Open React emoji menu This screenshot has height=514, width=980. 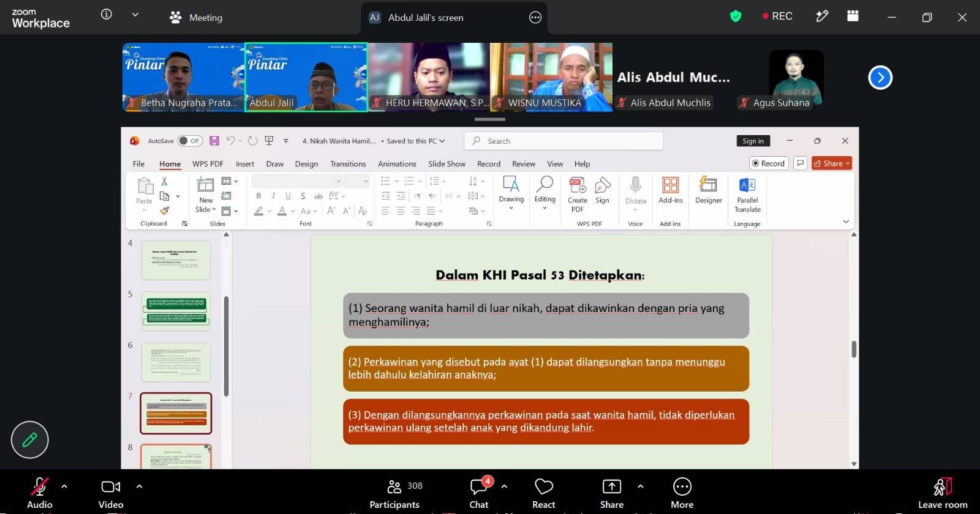(x=543, y=493)
